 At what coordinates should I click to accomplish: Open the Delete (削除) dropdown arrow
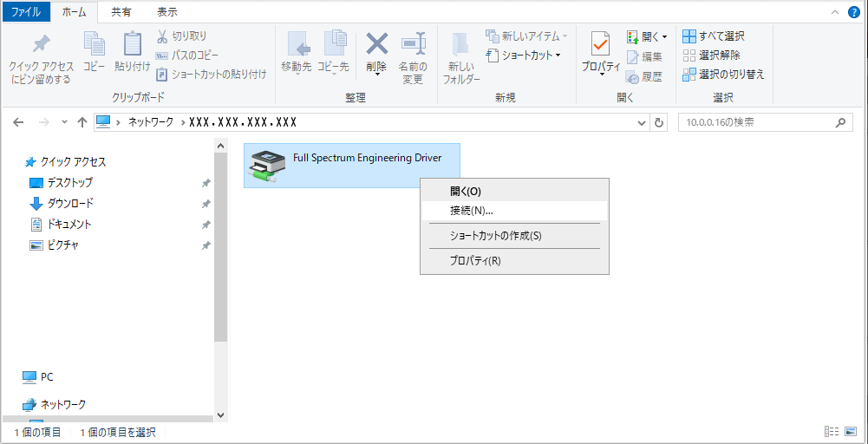click(377, 75)
